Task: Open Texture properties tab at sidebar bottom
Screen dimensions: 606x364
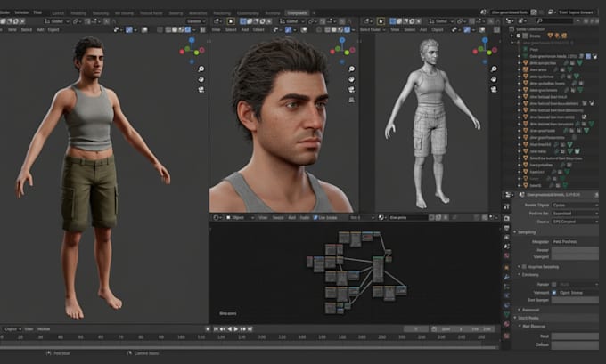Action: pos(507,336)
